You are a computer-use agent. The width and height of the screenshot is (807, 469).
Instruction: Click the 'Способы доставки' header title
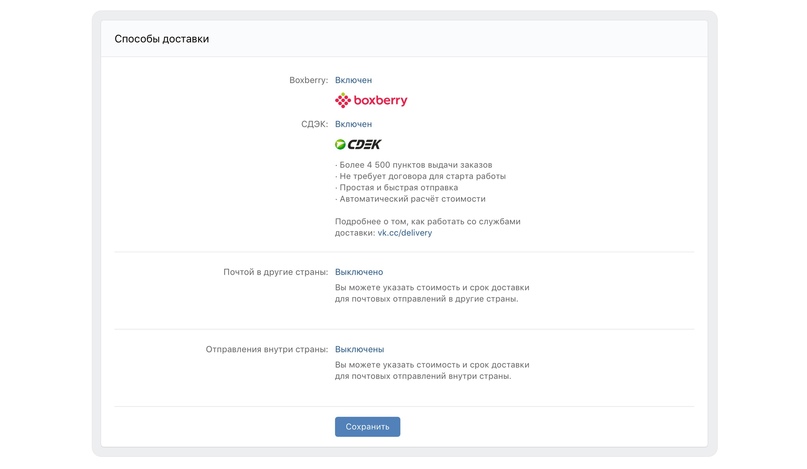pos(161,39)
